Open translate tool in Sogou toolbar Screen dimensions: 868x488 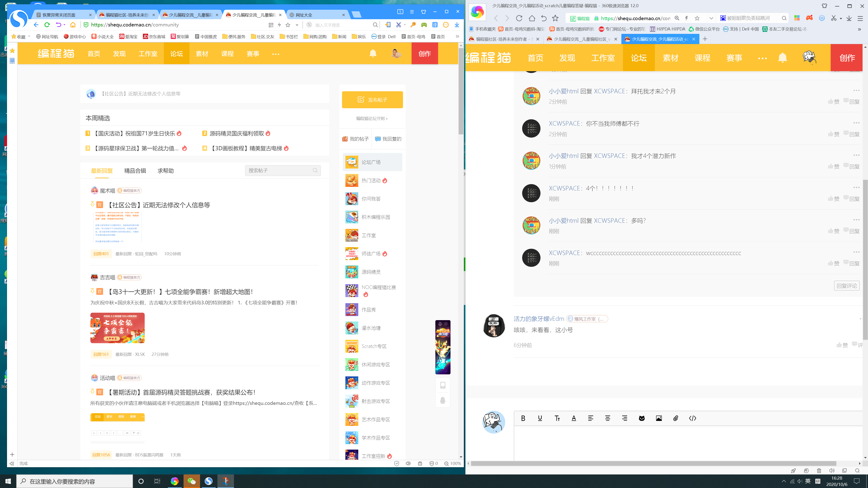coord(435,25)
